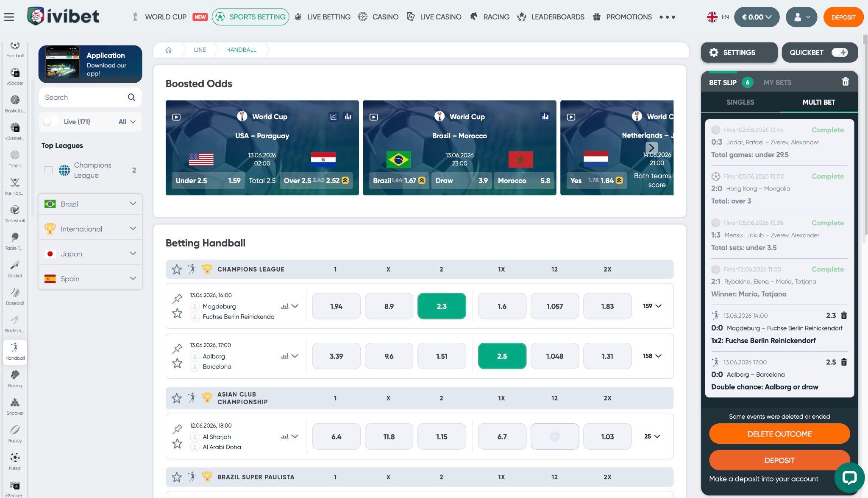Remove the Magdeburg bet from the slip

[844, 316]
